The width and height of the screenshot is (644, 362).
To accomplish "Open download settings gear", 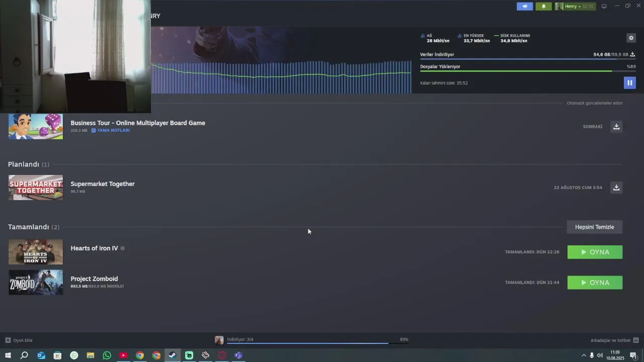I will coord(631,38).
